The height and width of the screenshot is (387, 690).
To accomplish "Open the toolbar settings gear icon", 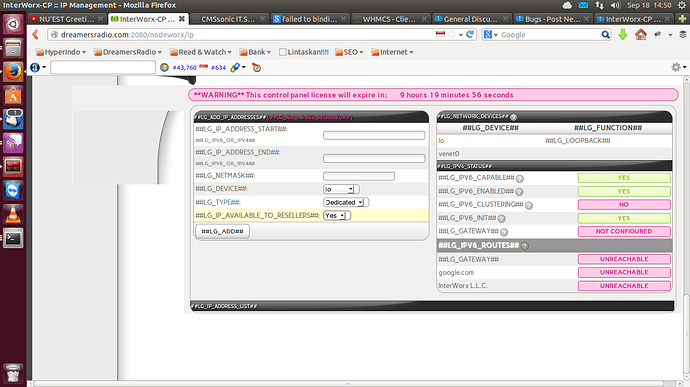I will point(676,67).
